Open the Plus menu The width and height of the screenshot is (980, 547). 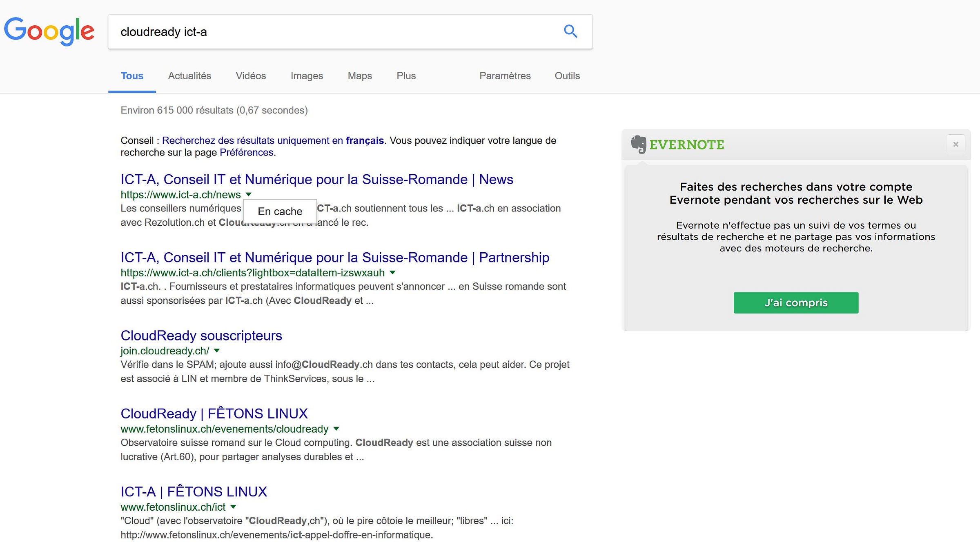[406, 76]
